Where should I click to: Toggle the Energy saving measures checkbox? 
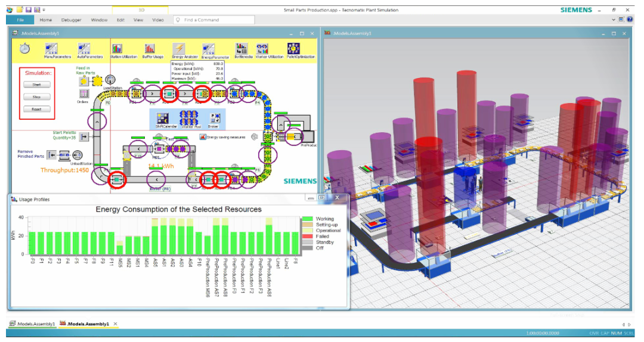click(x=203, y=136)
